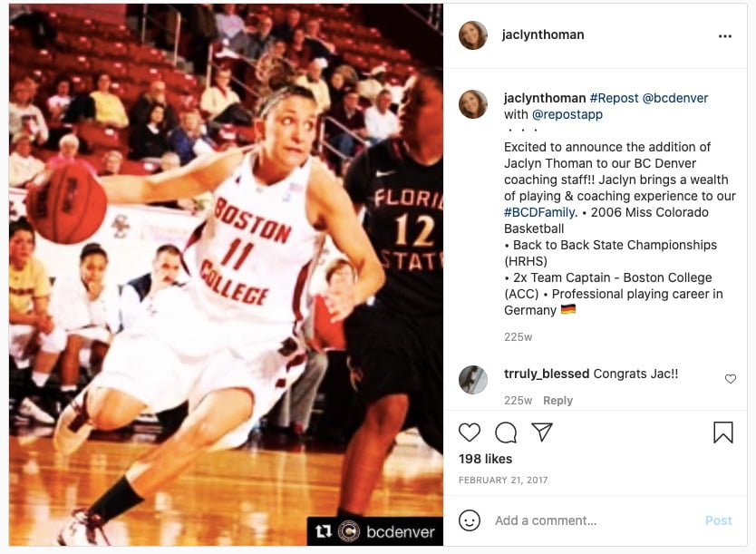Viewport: 756px width, 554px height.
Task: Visit the @bcdenver mention link
Action: [675, 98]
